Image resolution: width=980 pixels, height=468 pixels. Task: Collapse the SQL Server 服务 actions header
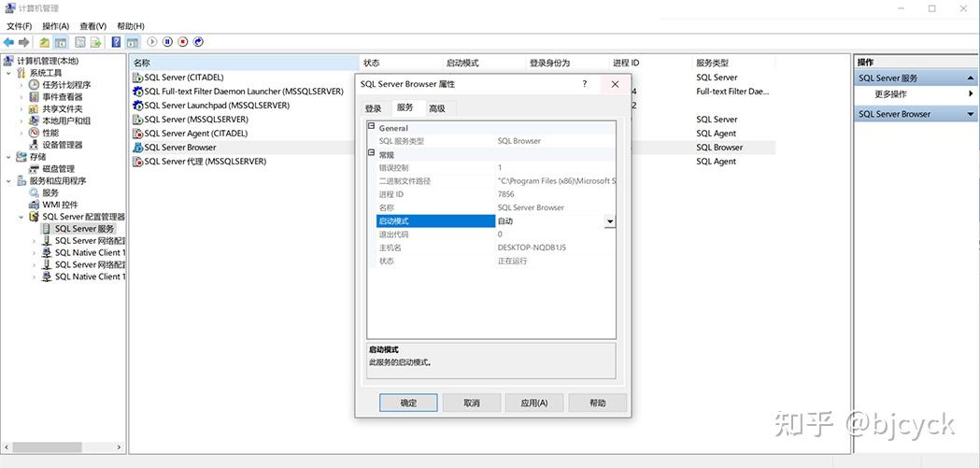pos(971,78)
